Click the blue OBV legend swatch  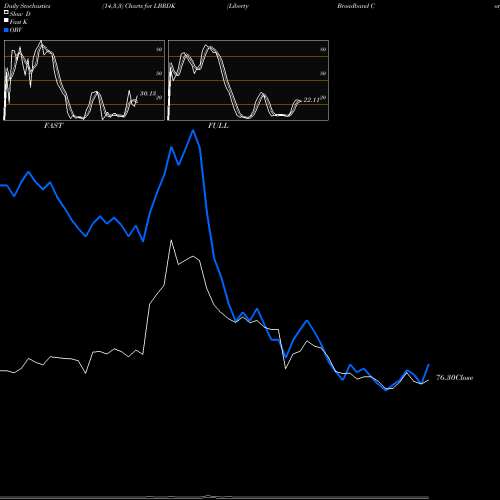pyautogui.click(x=6, y=30)
